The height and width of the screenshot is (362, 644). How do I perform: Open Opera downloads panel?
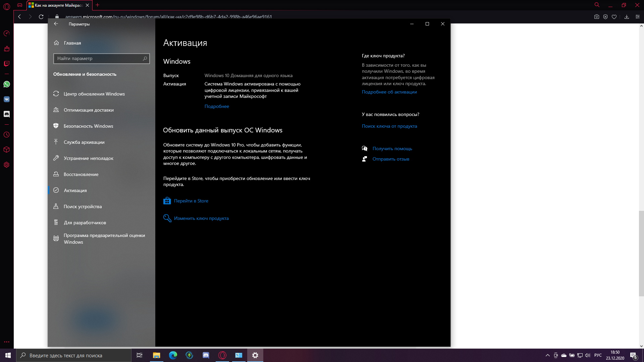[x=627, y=17]
